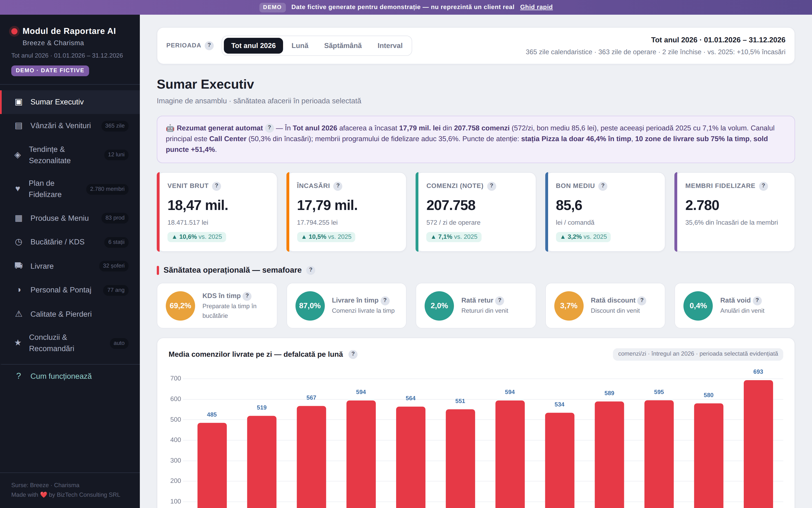Open help icon for MEMBRI FIDELIZARE
This screenshot has width=812, height=508.
[x=763, y=186]
